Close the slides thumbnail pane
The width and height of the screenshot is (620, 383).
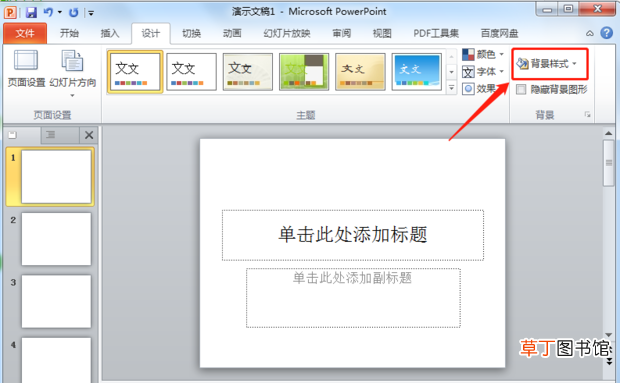[x=89, y=135]
